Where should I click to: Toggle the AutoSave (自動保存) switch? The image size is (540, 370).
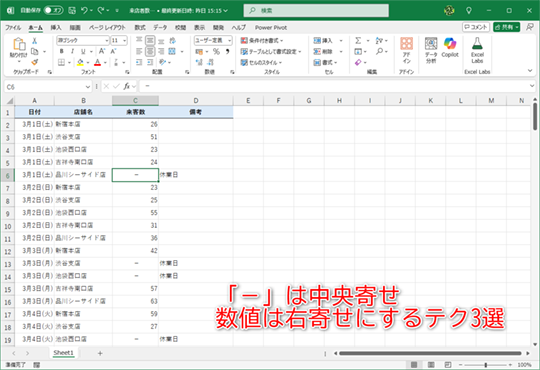tap(53, 11)
